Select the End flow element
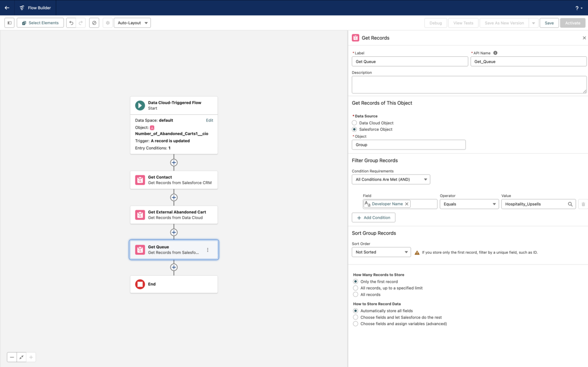588x367 pixels. (174, 284)
